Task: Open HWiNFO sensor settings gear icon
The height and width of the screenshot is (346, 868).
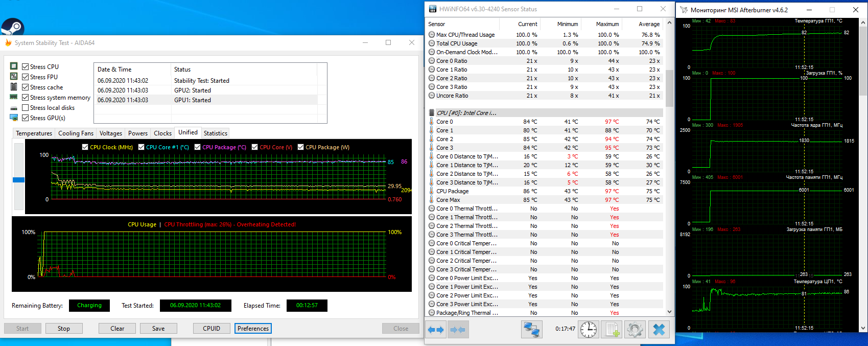Action: point(635,330)
